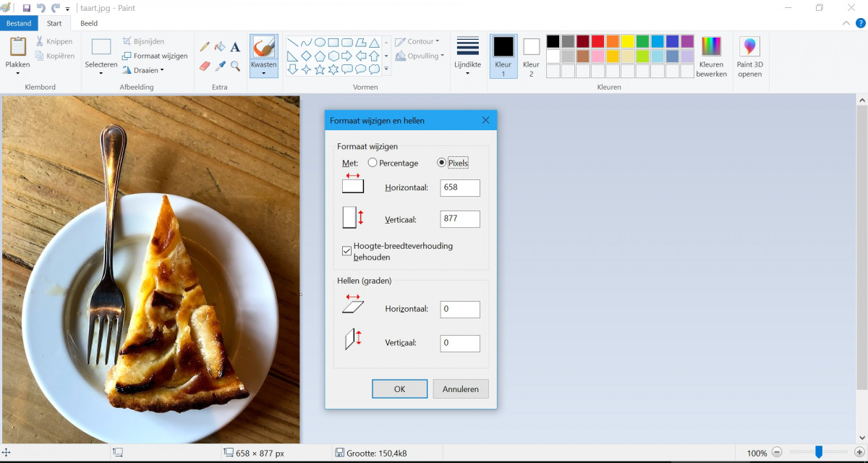Click the Hellen Horizontaal degrees field

[x=460, y=309]
